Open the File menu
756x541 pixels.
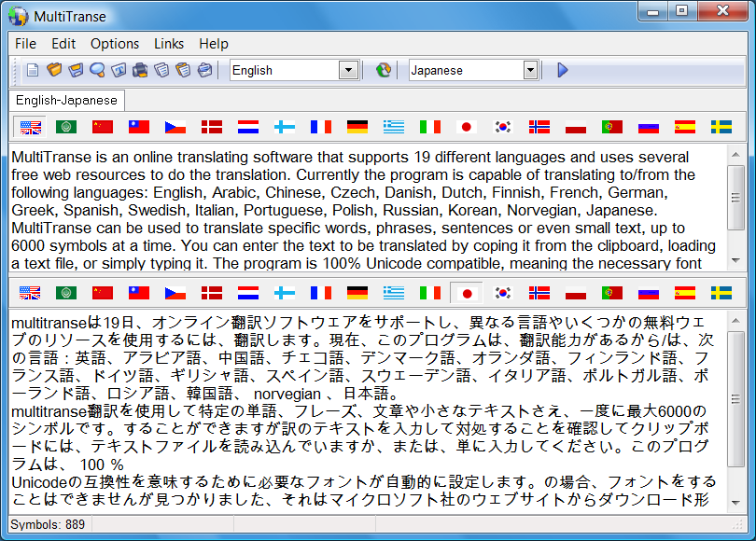click(25, 44)
